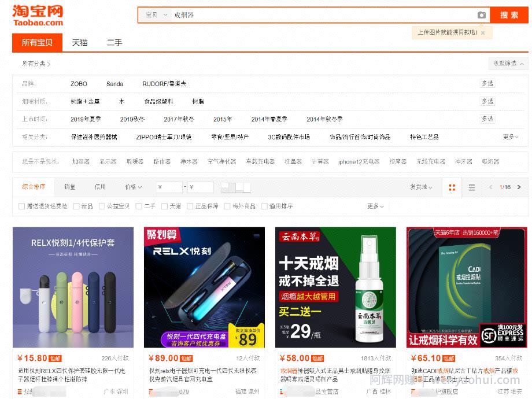
Task: Go to previous results page arrow
Action: tap(490, 187)
